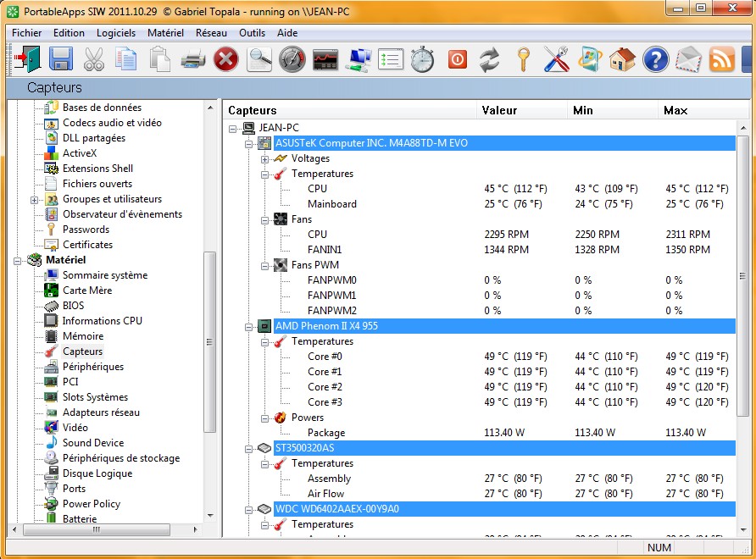Click the sidebar scroll-down arrow

point(210,515)
